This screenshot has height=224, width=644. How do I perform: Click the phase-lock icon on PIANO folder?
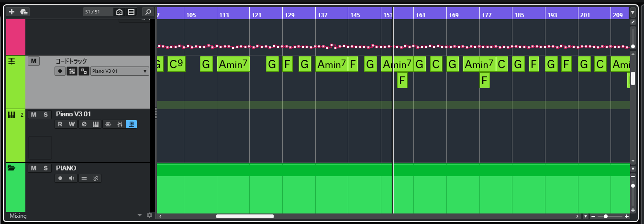(x=95, y=179)
